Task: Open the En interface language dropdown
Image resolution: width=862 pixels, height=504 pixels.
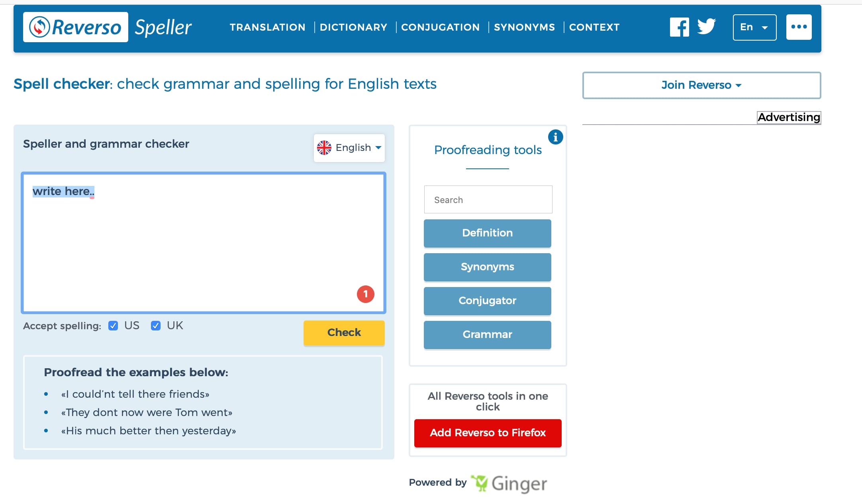Action: click(755, 27)
